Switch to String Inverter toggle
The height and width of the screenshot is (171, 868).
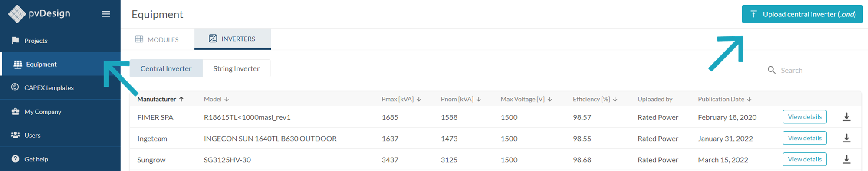(237, 68)
